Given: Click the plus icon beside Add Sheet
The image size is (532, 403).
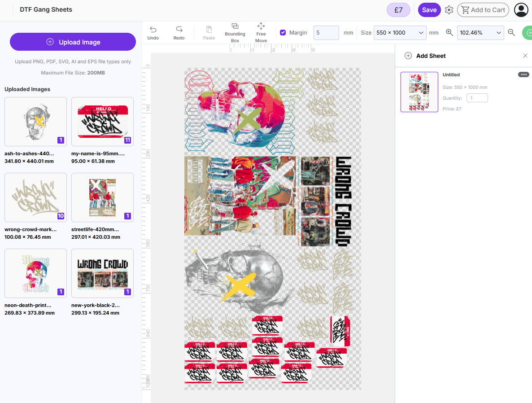Looking at the screenshot, I should pyautogui.click(x=408, y=56).
